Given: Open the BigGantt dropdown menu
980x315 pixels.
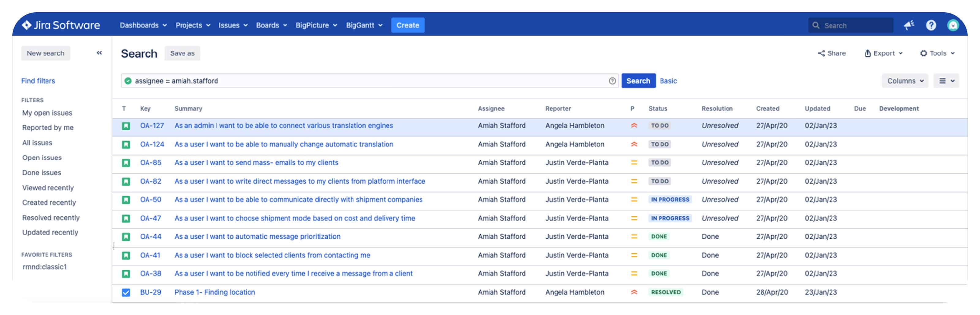Looking at the screenshot, I should pyautogui.click(x=364, y=25).
